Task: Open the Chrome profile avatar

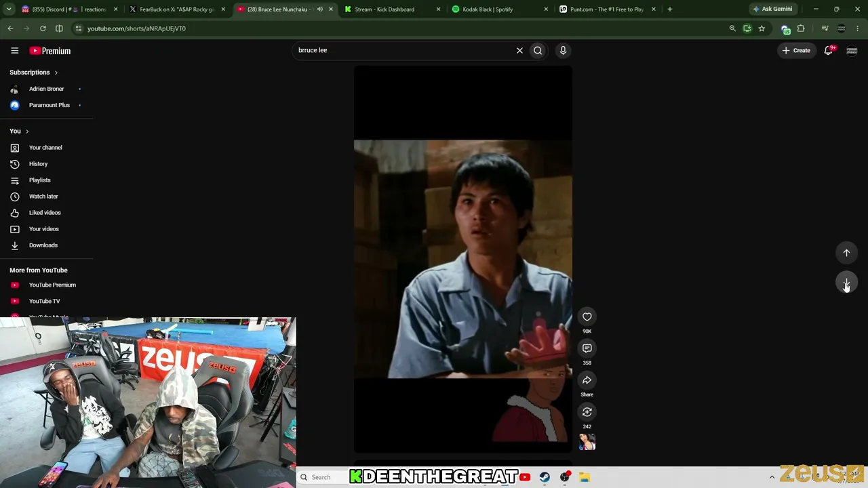Action: point(842,28)
